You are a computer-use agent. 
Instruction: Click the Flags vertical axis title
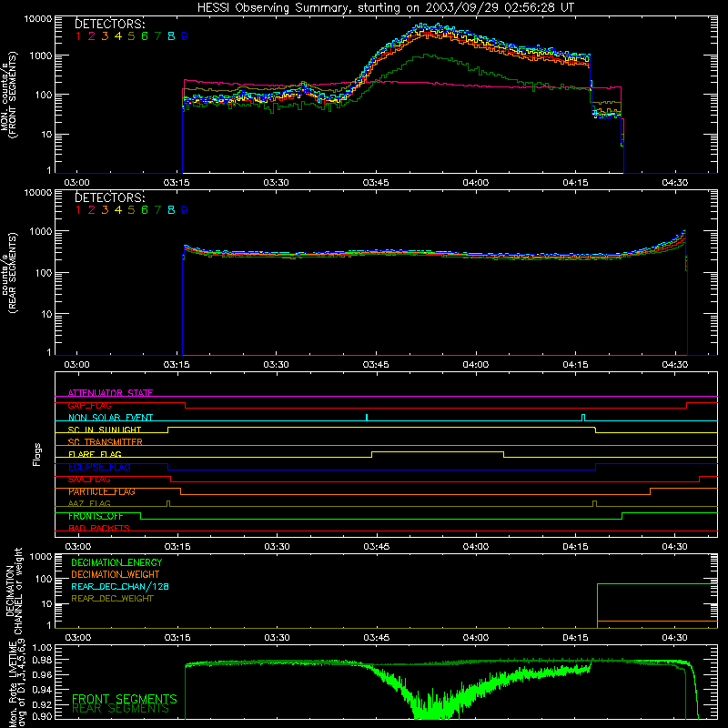(x=37, y=454)
